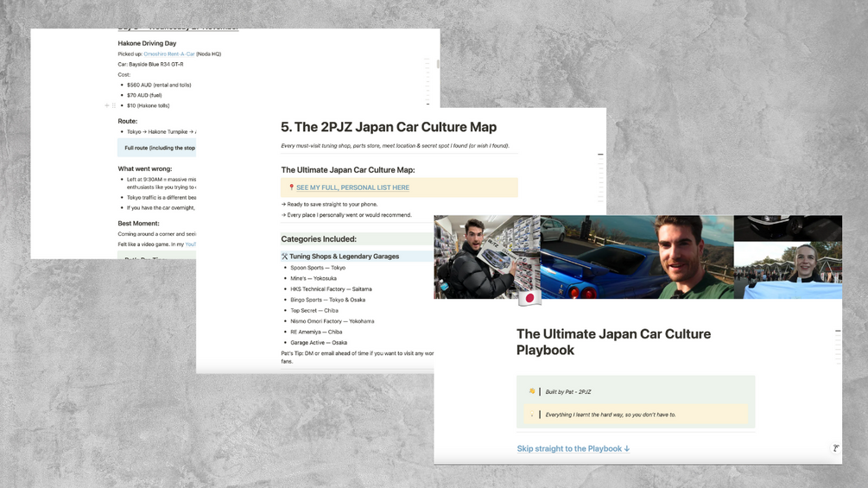The height and width of the screenshot is (488, 868).
Task: Click Left at 9:30AM bullet
Action: coord(162,183)
